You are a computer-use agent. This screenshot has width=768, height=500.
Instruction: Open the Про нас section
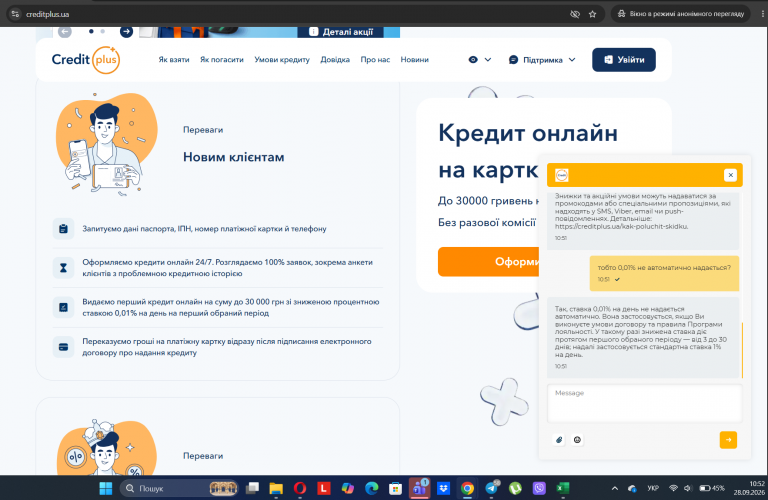click(x=375, y=60)
